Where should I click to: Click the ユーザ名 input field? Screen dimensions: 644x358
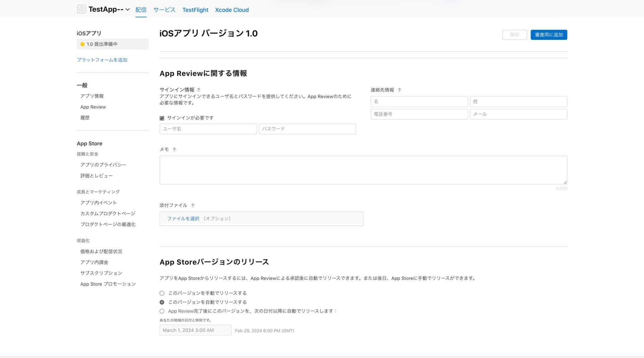tap(208, 129)
